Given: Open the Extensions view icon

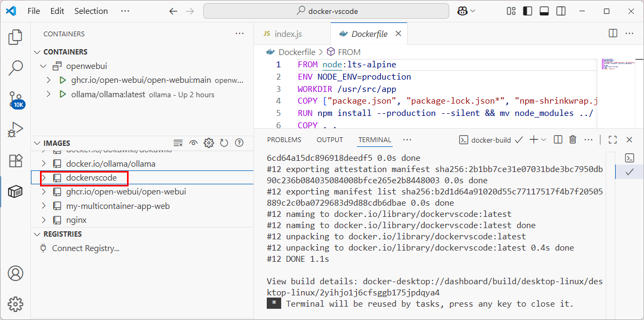Looking at the screenshot, I should point(15,161).
